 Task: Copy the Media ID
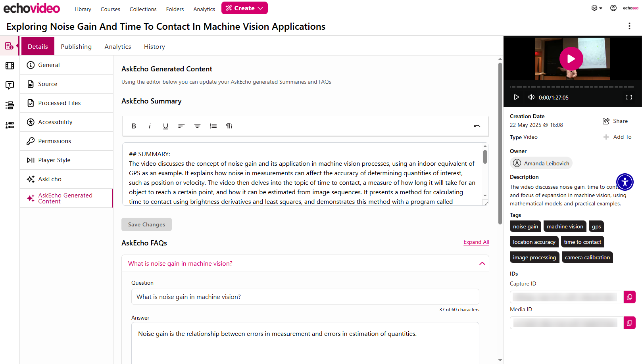tap(629, 323)
